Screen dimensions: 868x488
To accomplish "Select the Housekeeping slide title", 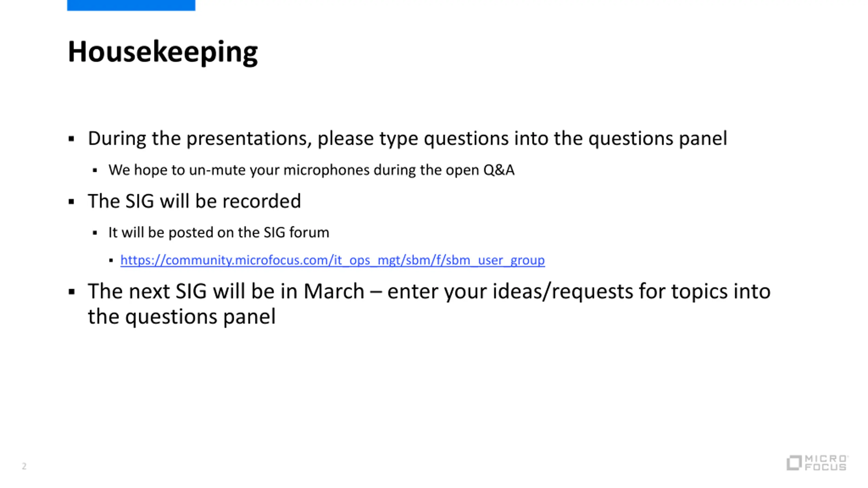I will [x=163, y=52].
